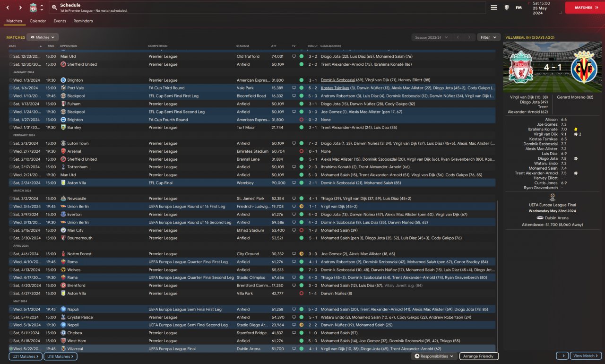Click the Schedule search bar
Viewport: 605px width, 364px height.
268,8
